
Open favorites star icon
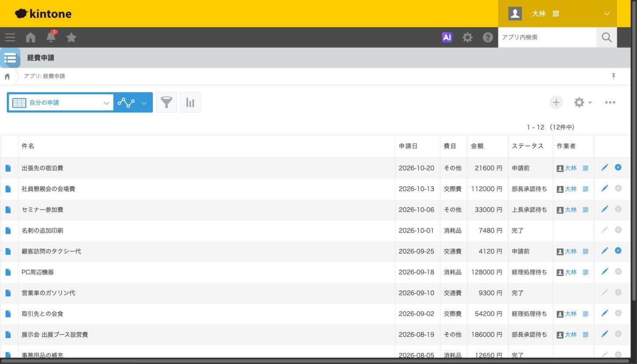(x=71, y=38)
